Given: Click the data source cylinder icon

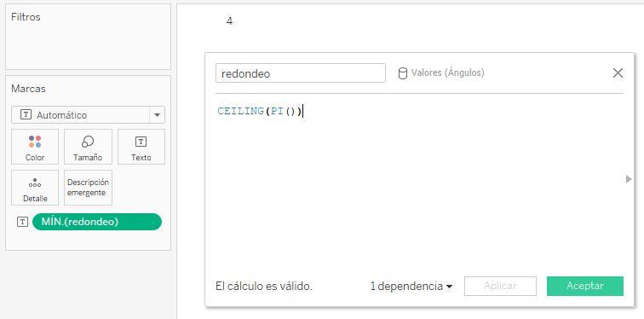Looking at the screenshot, I should point(403,73).
